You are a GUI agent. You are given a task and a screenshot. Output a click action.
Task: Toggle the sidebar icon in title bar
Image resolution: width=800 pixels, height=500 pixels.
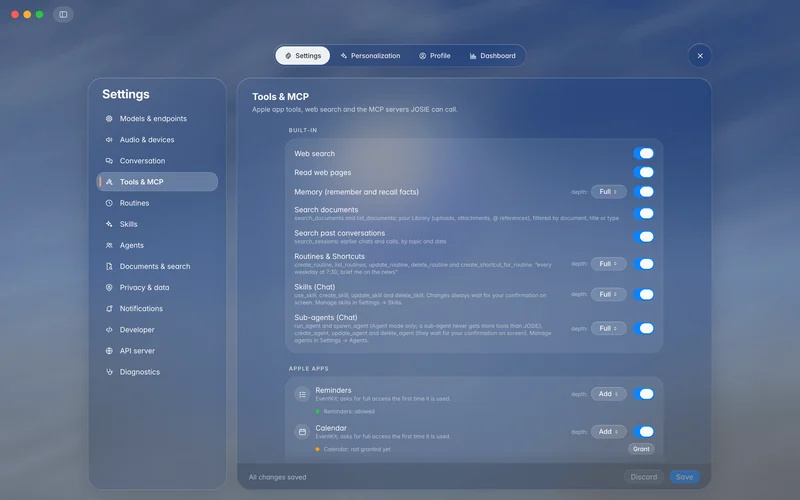coord(63,14)
